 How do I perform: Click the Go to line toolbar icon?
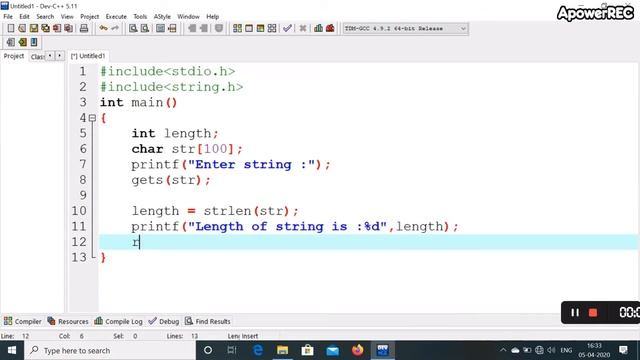(172, 28)
